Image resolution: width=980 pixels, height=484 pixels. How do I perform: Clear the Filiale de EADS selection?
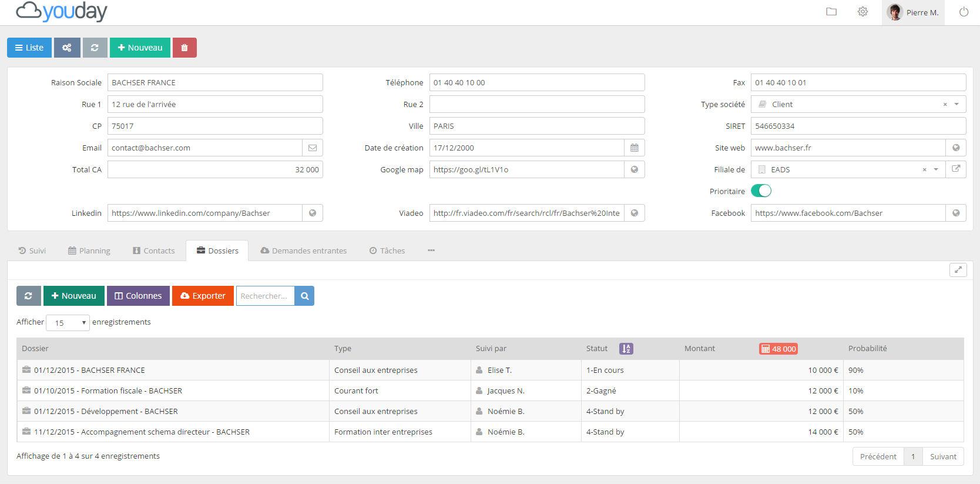(x=924, y=169)
